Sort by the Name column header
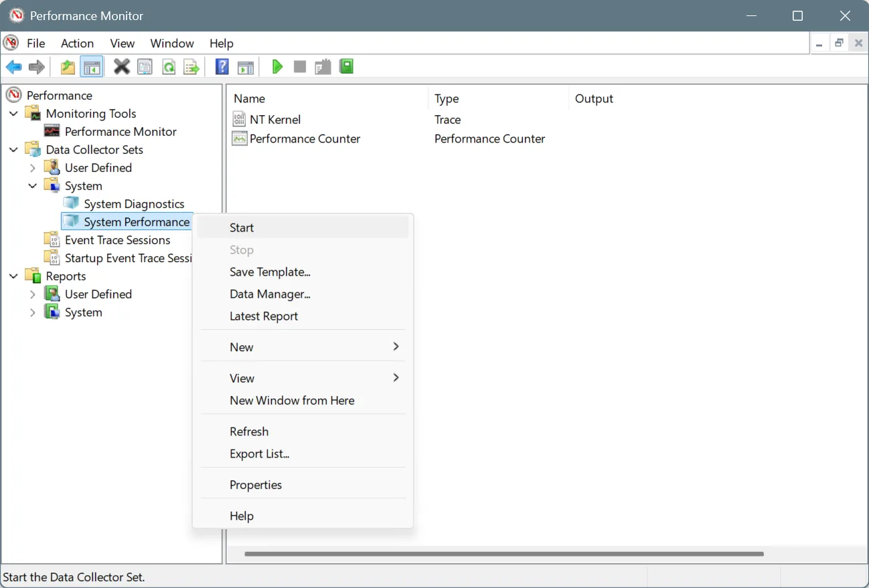 [327, 98]
